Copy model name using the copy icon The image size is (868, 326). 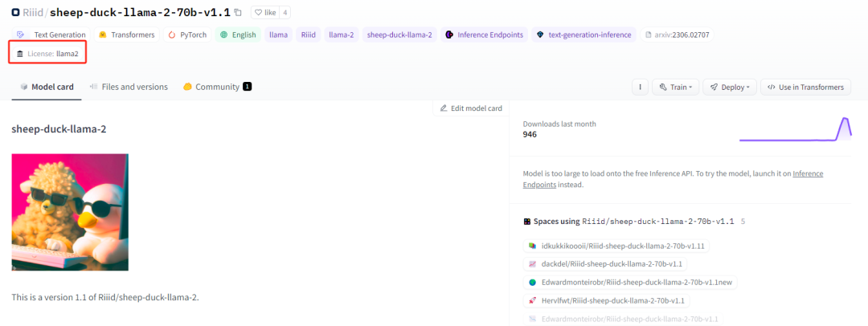(x=238, y=13)
